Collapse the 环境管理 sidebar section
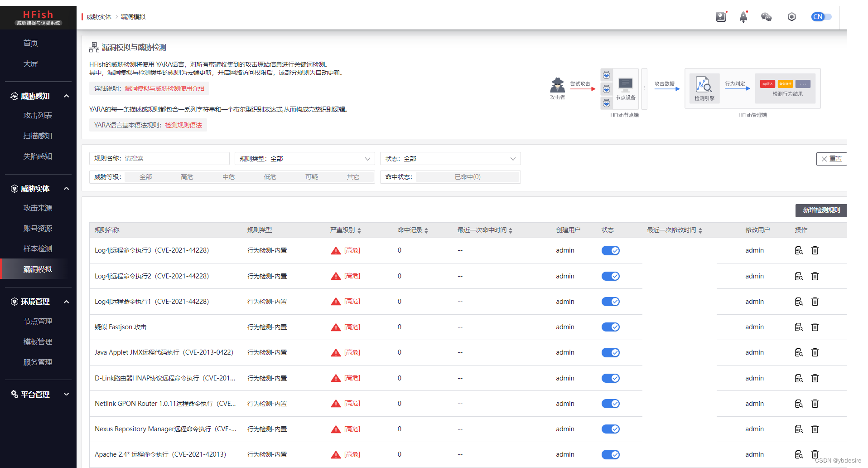This screenshot has width=868, height=468. pyautogui.click(x=67, y=302)
